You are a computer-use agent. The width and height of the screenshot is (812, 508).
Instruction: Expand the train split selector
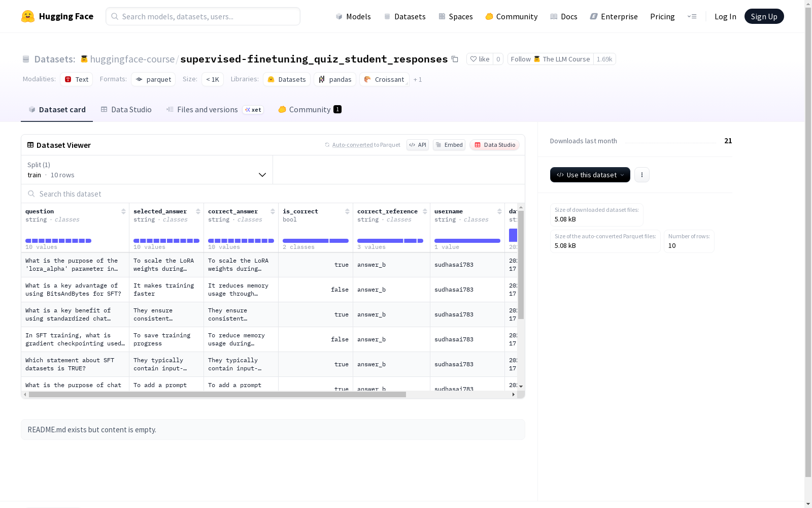tap(147, 170)
